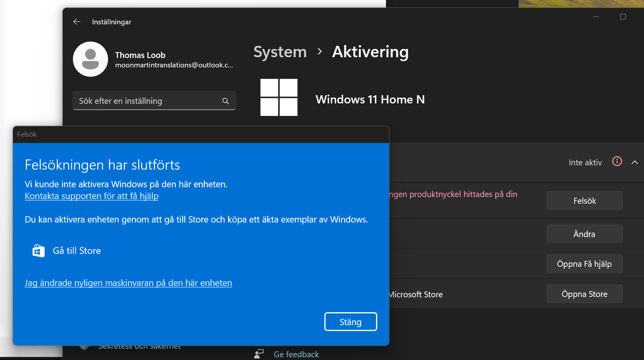Click the moonmartintranslations email address

[174, 65]
